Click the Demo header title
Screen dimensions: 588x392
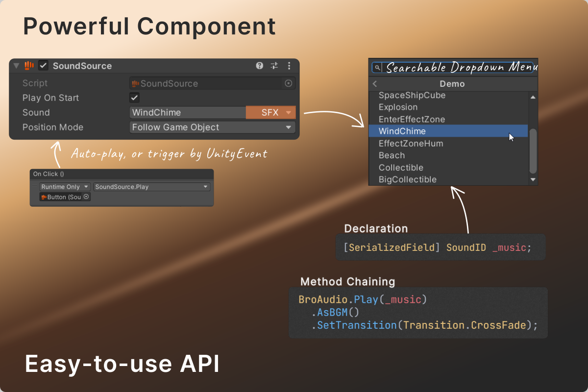[x=452, y=84]
